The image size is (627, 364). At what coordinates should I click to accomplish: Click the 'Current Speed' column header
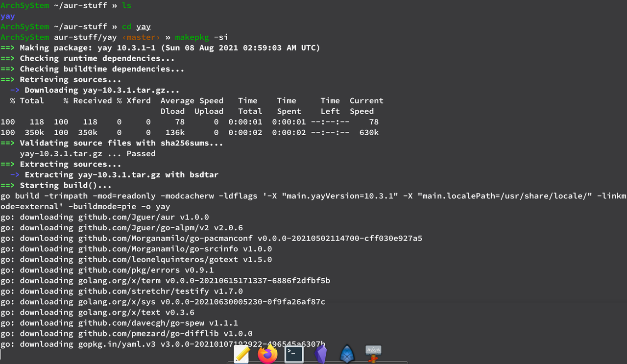pyautogui.click(x=366, y=106)
